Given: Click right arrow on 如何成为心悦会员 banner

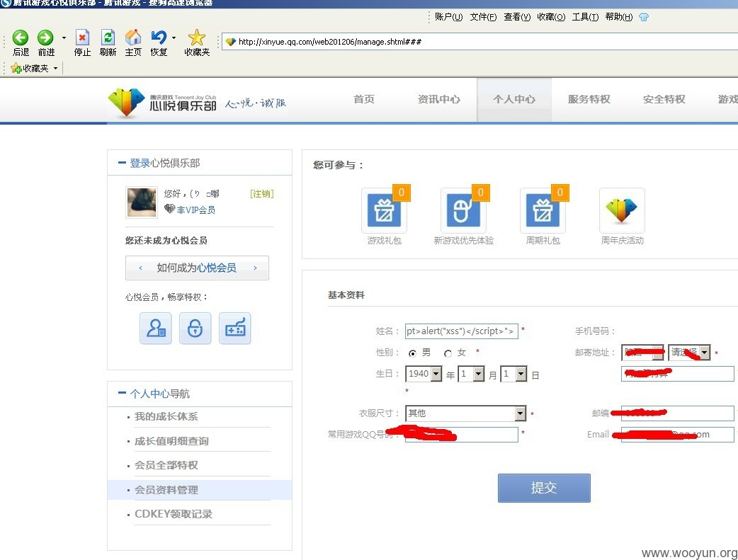Looking at the screenshot, I should pos(255,268).
